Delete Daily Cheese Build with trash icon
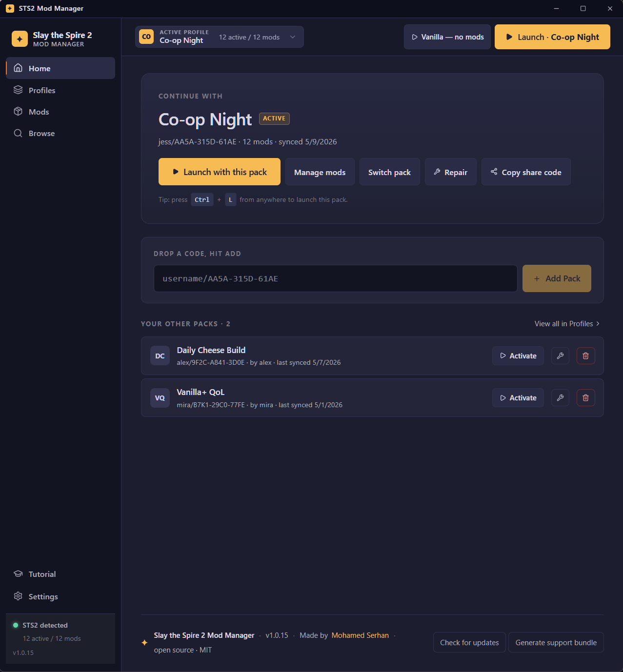The width and height of the screenshot is (623, 672). pyautogui.click(x=585, y=356)
